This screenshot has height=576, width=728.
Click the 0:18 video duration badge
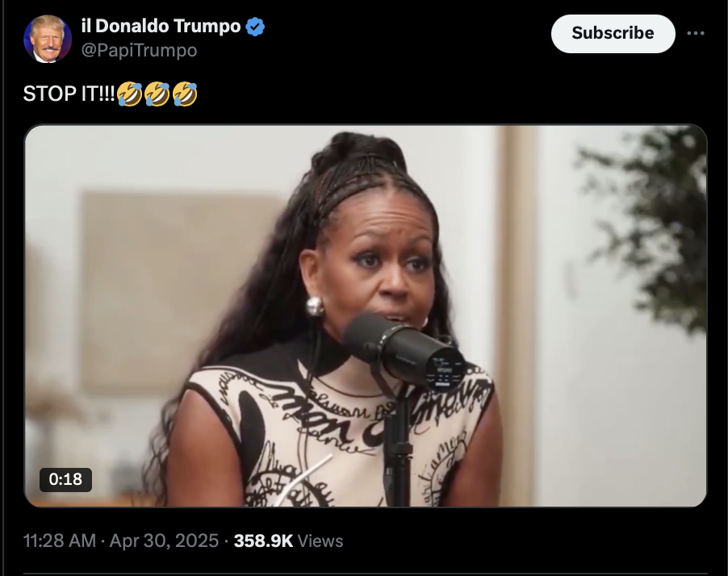(x=65, y=479)
